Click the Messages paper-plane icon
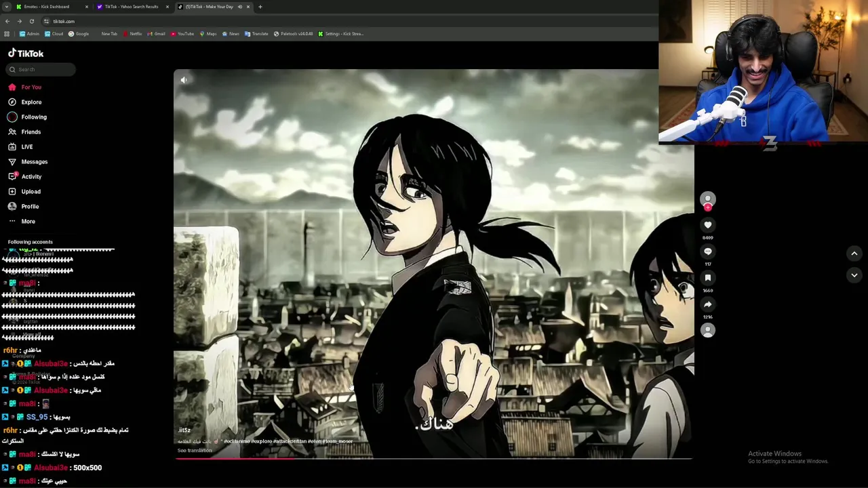 12,161
